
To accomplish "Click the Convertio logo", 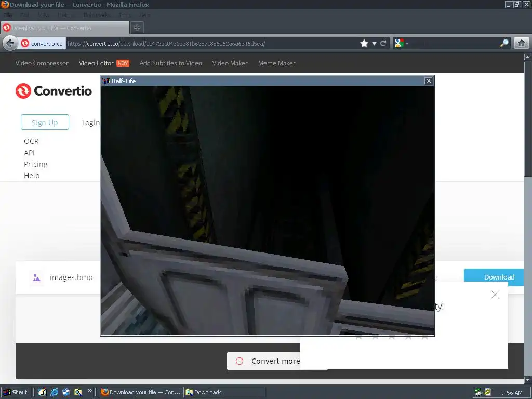I will [x=54, y=91].
